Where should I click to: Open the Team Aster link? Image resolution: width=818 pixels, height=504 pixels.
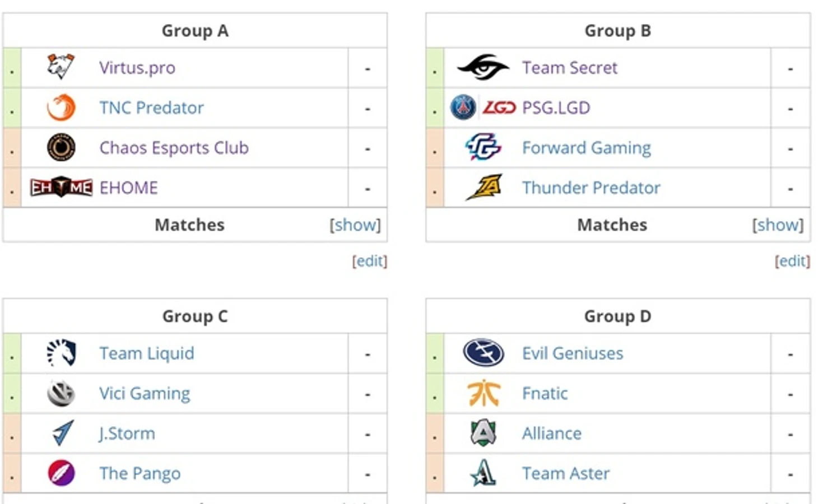[565, 474]
